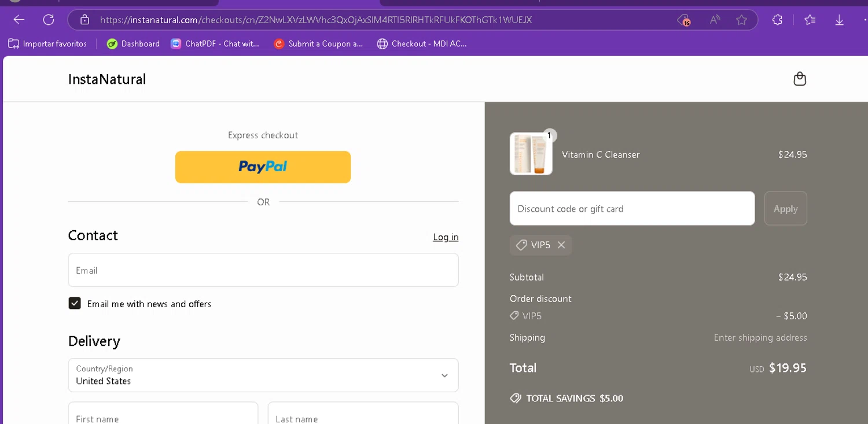Expand the Country/Region dropdown
868x424 pixels.
pyautogui.click(x=263, y=375)
